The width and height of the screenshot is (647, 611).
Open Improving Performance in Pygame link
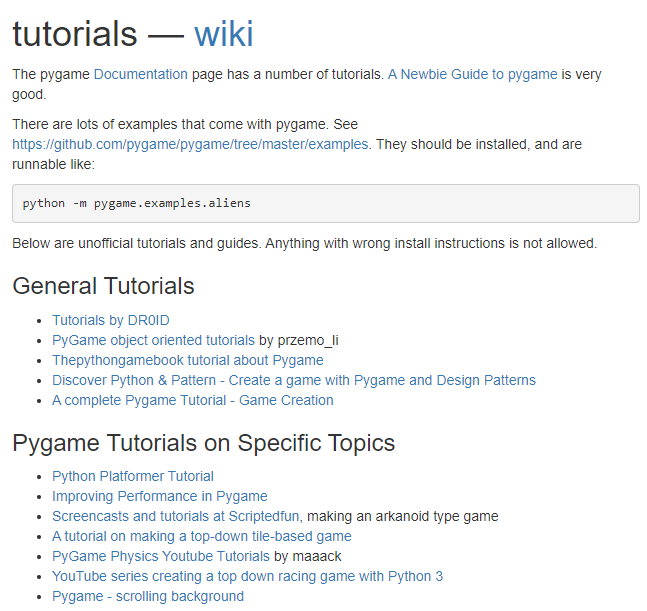(x=160, y=496)
